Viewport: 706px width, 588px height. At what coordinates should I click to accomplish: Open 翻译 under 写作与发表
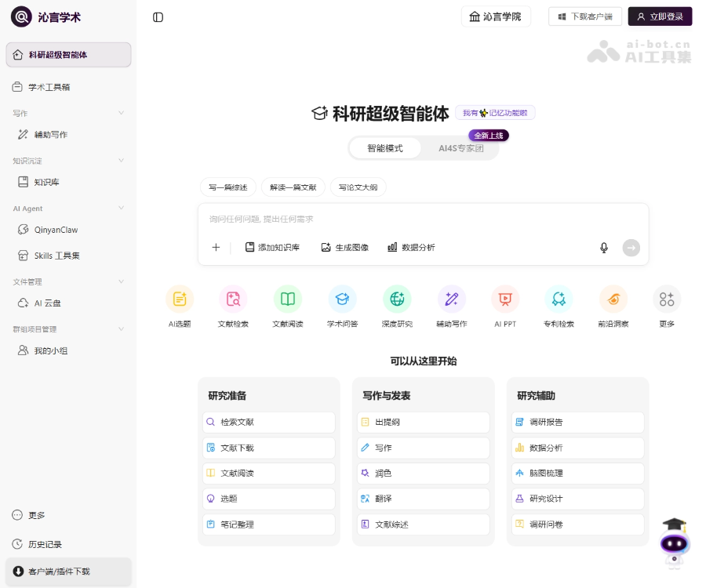coord(424,499)
